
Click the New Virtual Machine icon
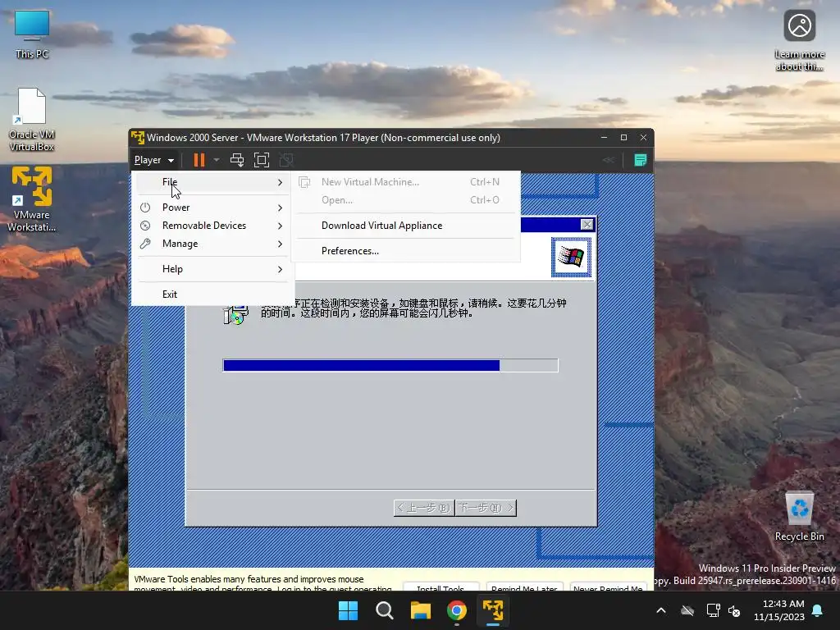pos(304,182)
